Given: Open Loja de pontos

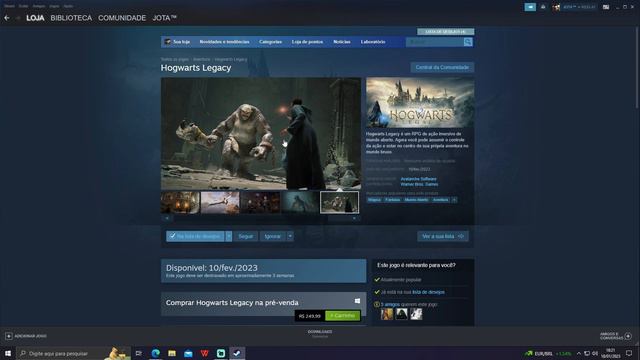Looking at the screenshot, I should pyautogui.click(x=307, y=42).
